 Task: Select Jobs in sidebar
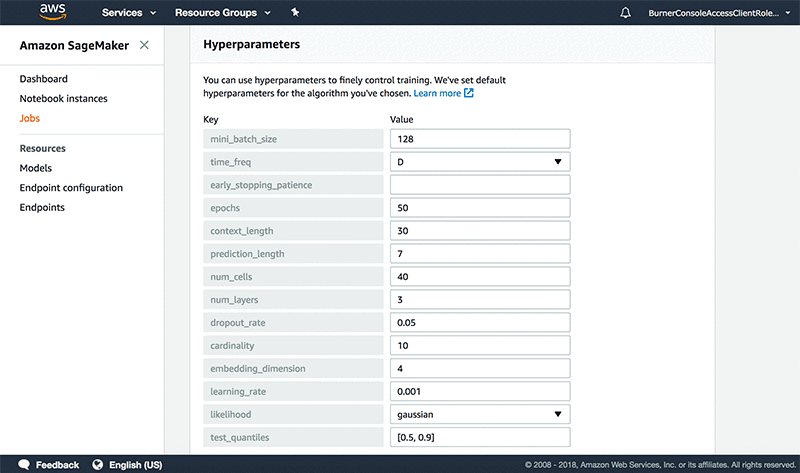(x=30, y=118)
